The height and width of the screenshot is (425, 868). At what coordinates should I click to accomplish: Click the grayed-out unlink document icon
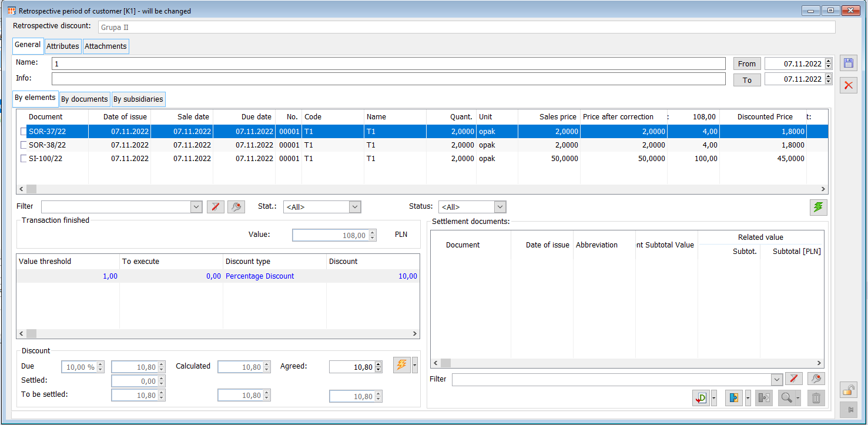pos(764,398)
